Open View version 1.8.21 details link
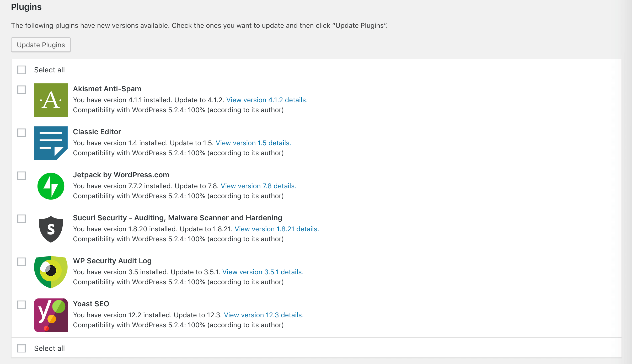The width and height of the screenshot is (632, 364). tap(277, 229)
